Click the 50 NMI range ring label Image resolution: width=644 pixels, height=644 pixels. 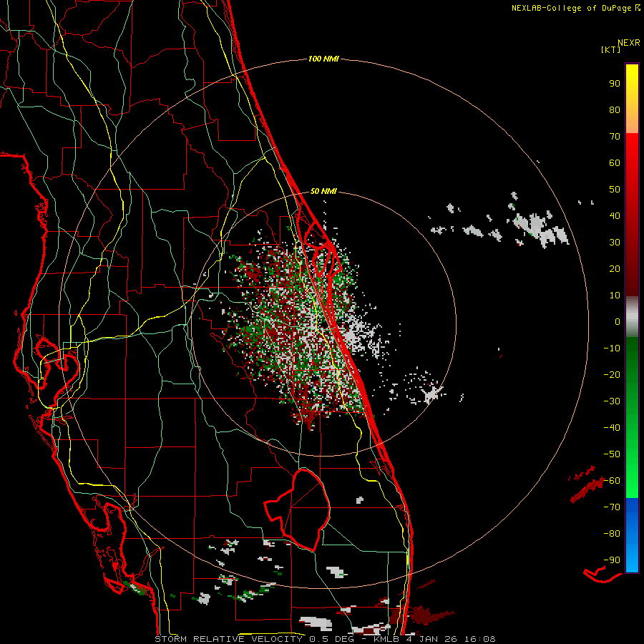(x=323, y=191)
